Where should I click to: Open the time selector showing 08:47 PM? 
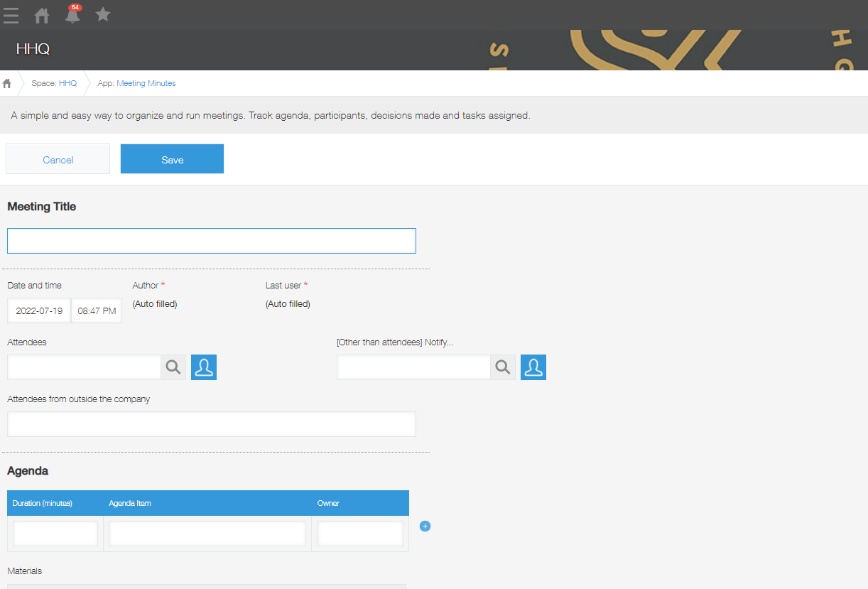[97, 310]
